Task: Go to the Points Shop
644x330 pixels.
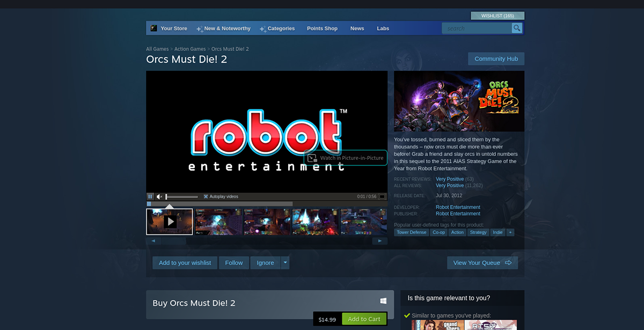Action: pos(322,28)
